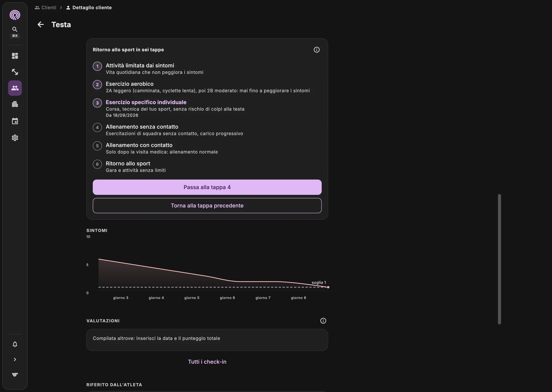Viewport: 552px width, 392px height.
Task: Click the app logo in the sidebar
Action: 15,15
